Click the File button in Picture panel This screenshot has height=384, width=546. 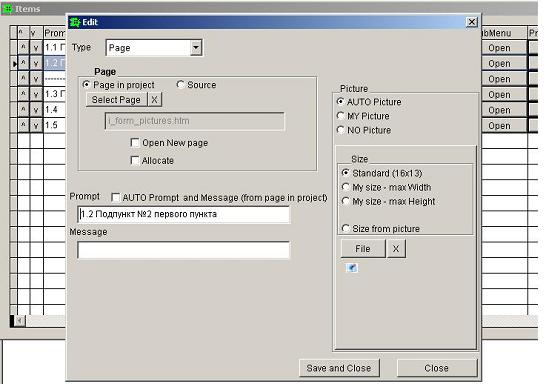(x=363, y=249)
